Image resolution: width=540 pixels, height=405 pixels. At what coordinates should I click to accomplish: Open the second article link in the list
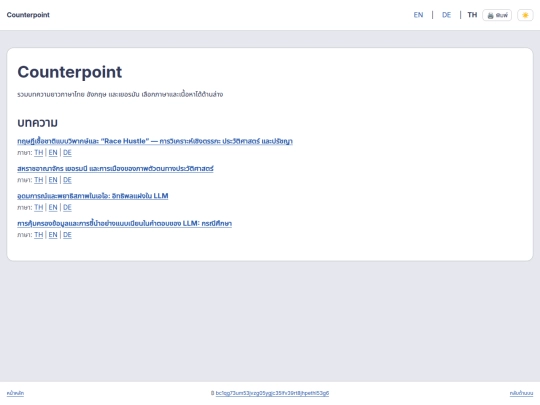click(x=115, y=168)
